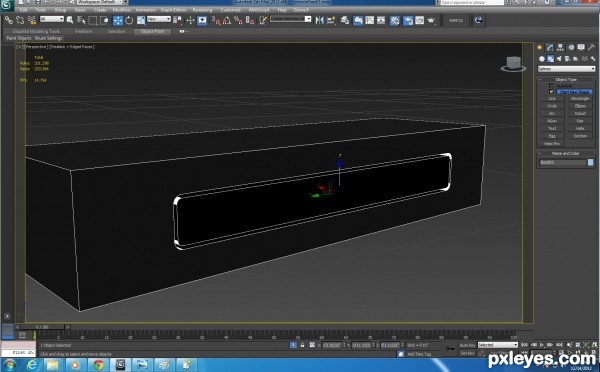Open the Schematic View
Viewport: 600px width, 372px height.
point(381,20)
